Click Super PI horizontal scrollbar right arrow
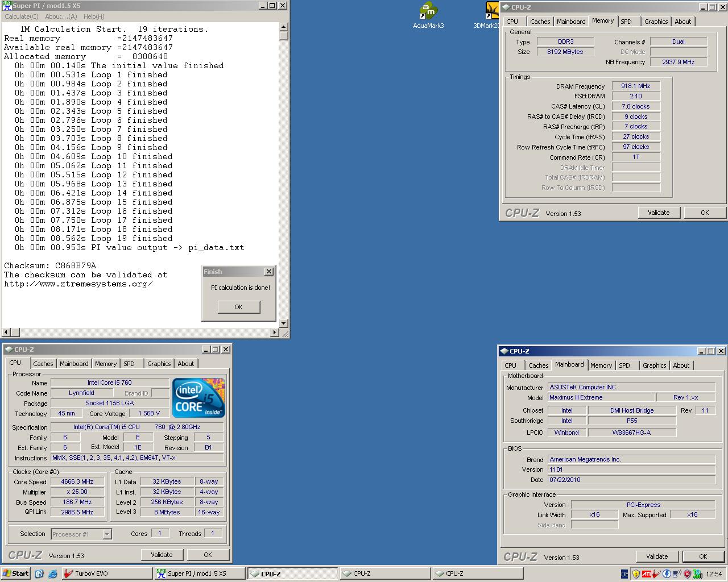 pos(275,332)
